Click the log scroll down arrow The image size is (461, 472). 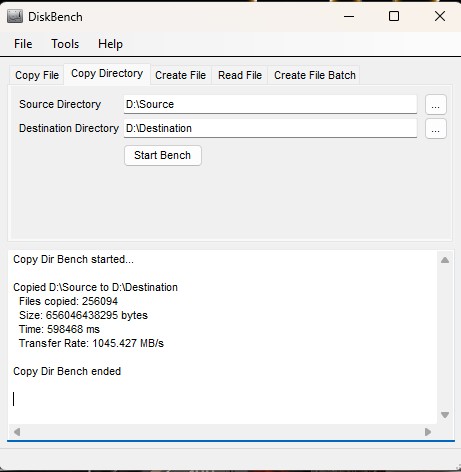445,415
